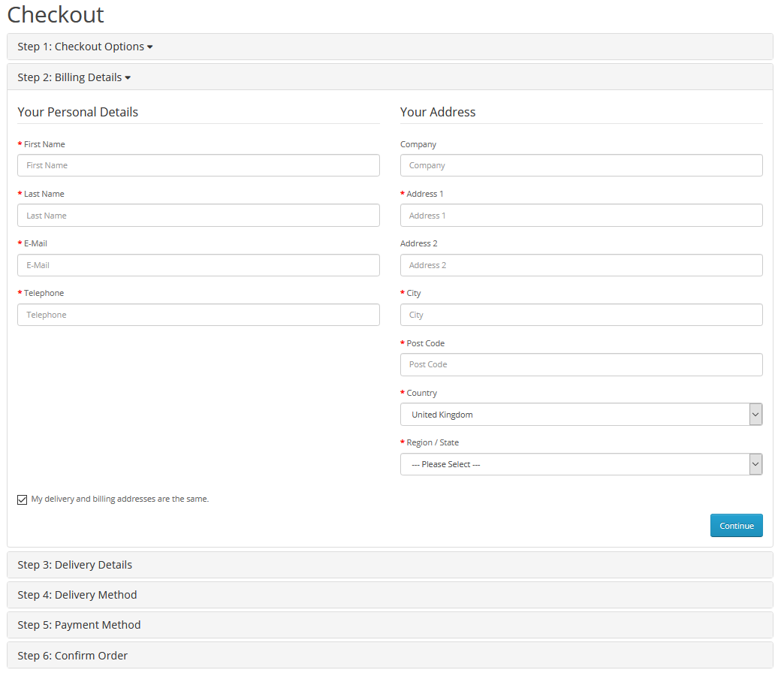Focus the E-Mail input field
Screen dimensions: 784x682
point(198,265)
